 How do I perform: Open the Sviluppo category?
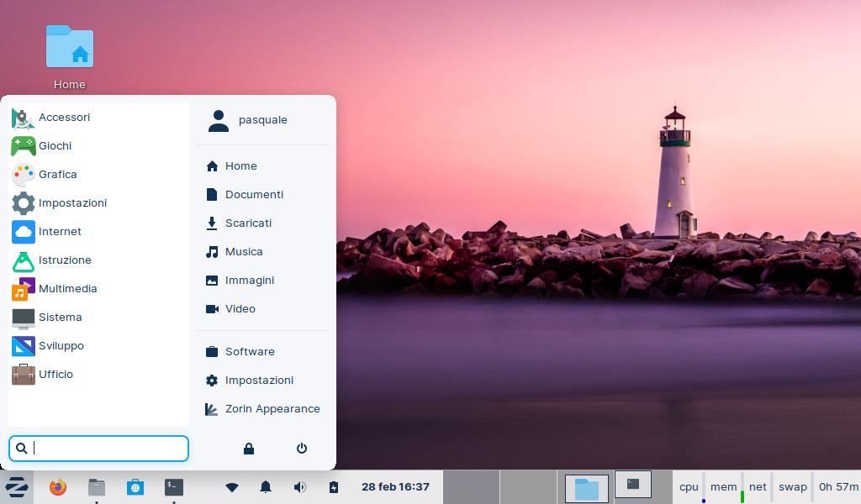(x=99, y=345)
